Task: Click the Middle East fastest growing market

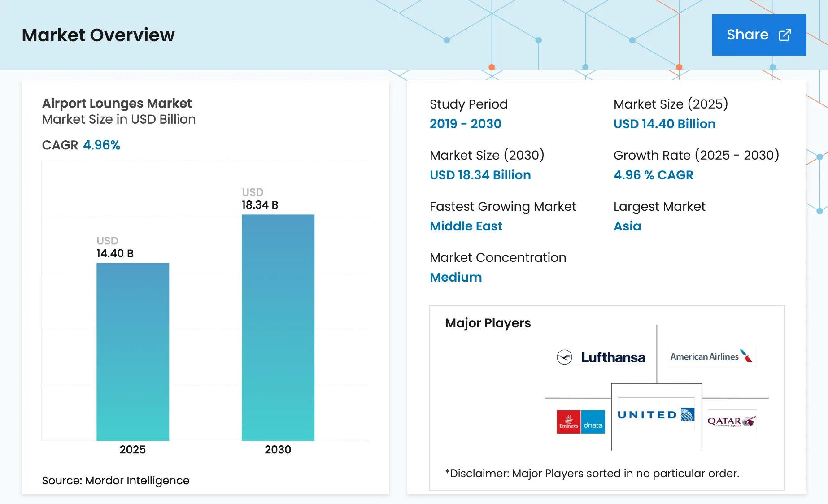Action: point(466,226)
